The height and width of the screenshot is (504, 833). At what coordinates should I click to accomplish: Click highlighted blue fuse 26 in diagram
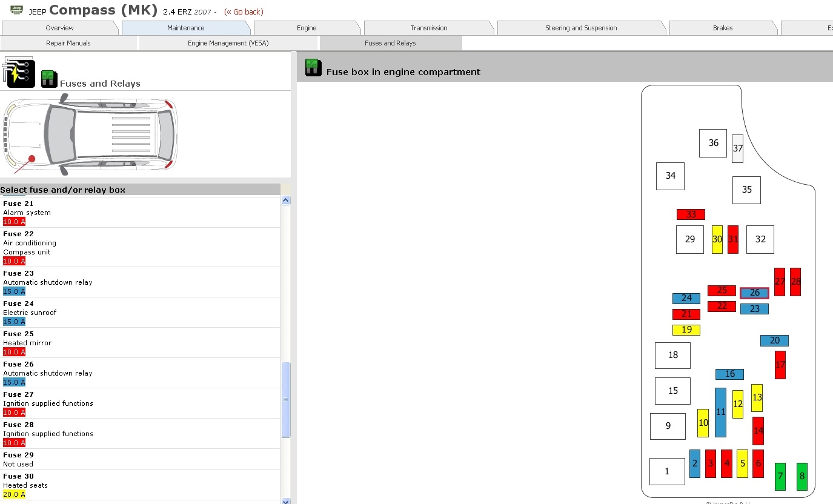coord(754,293)
